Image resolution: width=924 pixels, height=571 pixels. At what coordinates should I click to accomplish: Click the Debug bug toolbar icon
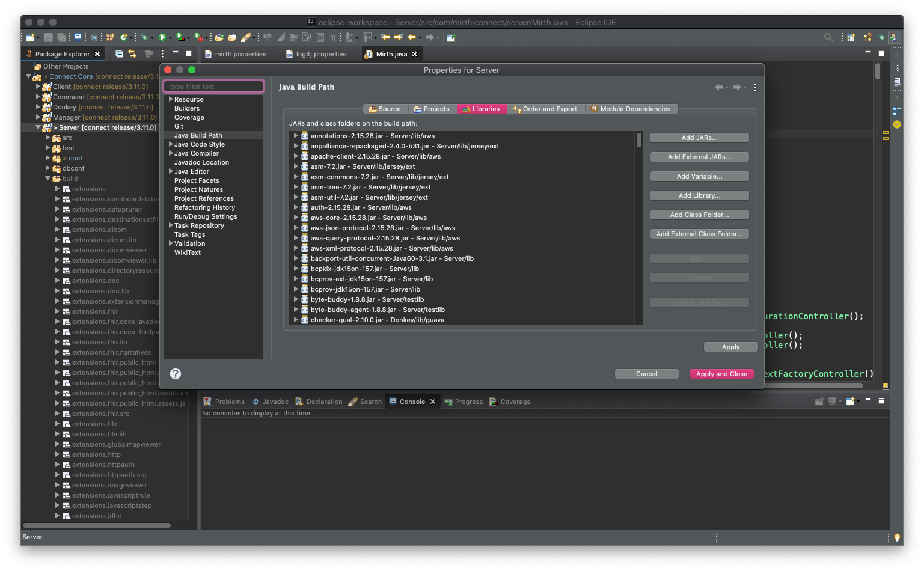tap(144, 37)
